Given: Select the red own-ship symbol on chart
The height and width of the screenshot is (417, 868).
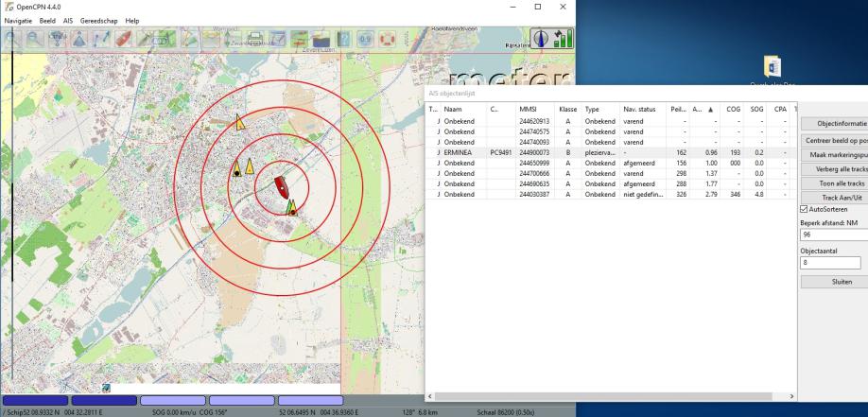Looking at the screenshot, I should pos(281,187).
